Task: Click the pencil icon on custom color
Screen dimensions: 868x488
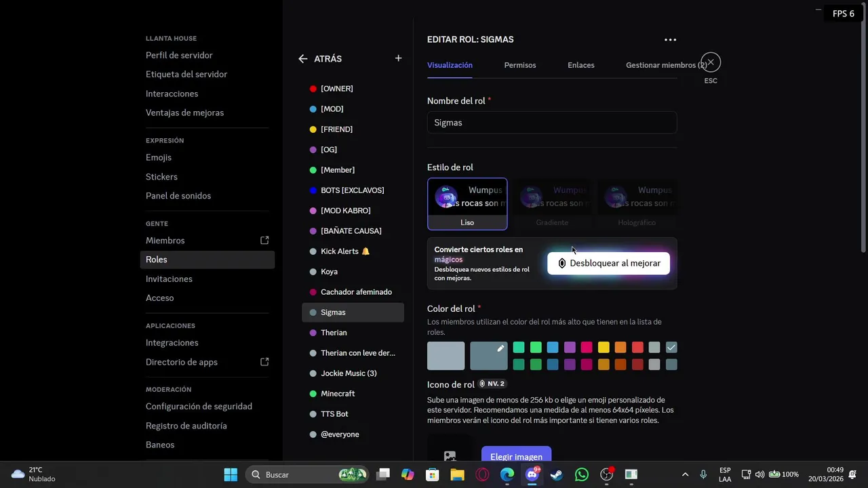Action: pos(500,348)
